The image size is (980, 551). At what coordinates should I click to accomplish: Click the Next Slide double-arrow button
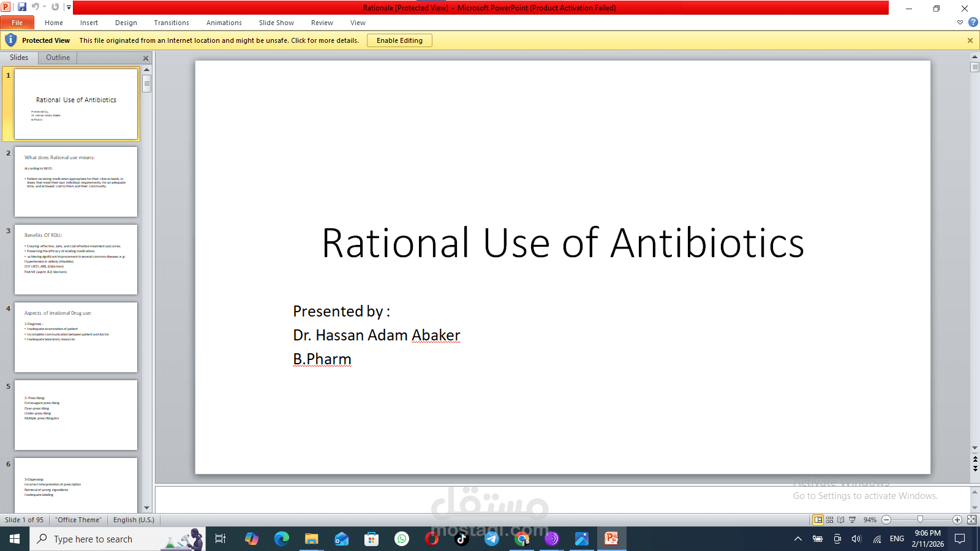point(975,468)
